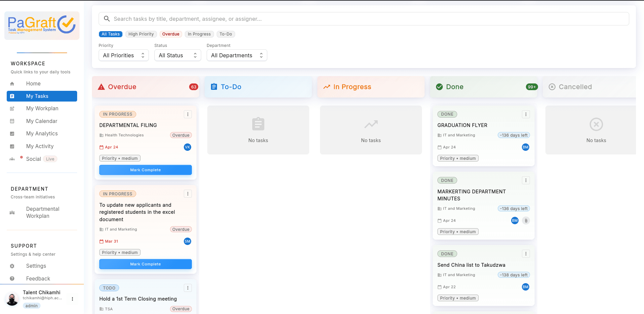Screen dimensions: 644x314
Task: Open options menu on 1st Term Closing meeting card
Action: [x=188, y=288]
